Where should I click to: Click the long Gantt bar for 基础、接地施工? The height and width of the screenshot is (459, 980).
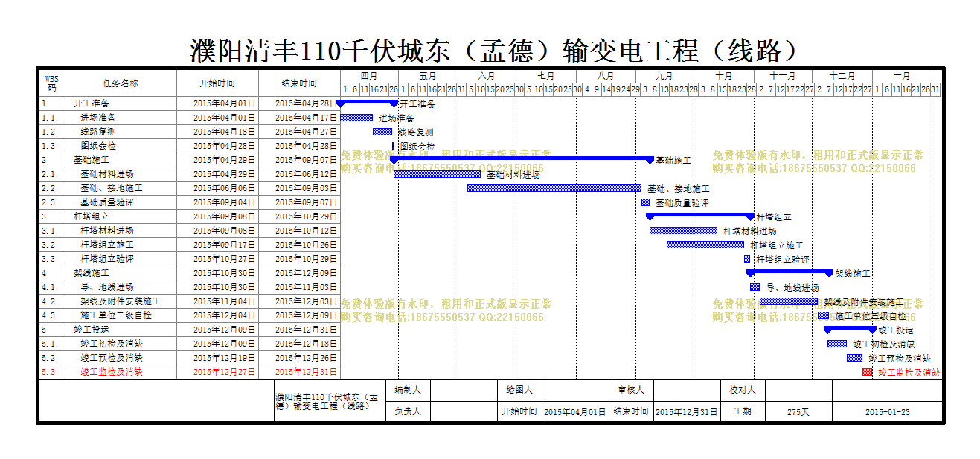(554, 188)
